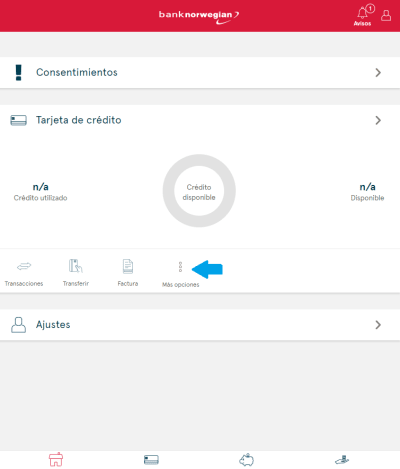The image size is (400, 469).
Task: Expand Consentimientos row chevron
Action: tap(378, 73)
